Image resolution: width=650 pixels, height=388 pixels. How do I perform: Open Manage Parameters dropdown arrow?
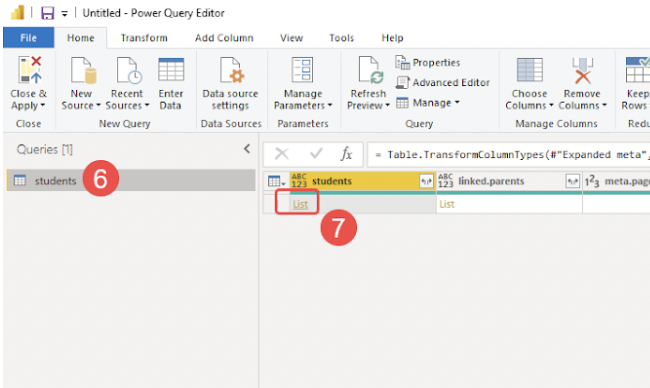tap(330, 105)
